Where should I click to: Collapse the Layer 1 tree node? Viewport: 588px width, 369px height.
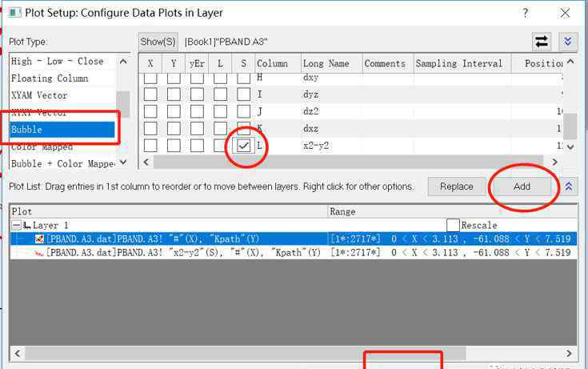[16, 226]
